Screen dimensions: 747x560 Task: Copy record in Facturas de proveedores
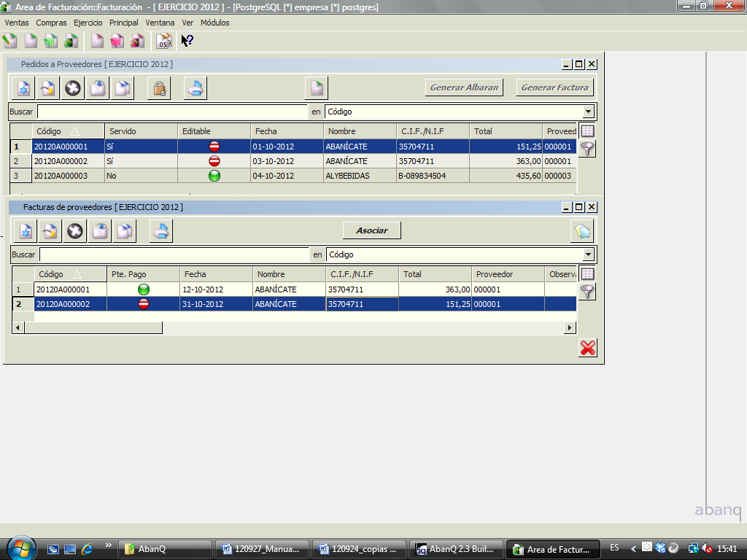click(125, 231)
